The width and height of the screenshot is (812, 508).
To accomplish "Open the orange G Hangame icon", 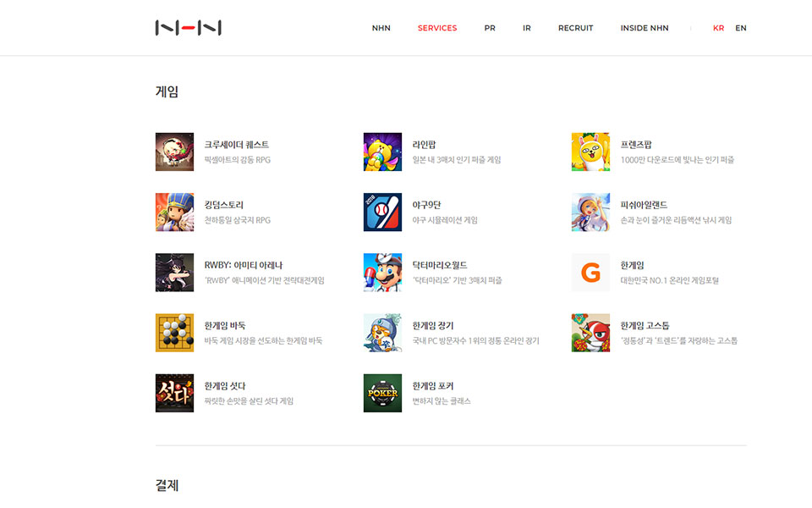I will (x=591, y=272).
